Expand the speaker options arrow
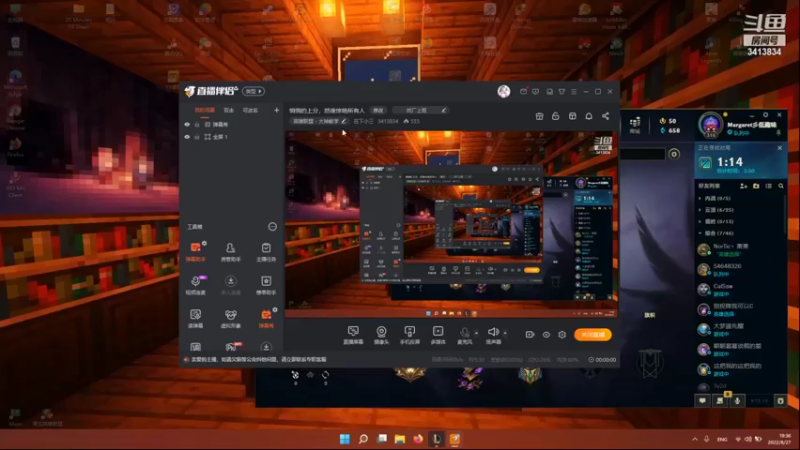Screen dimensions: 800x450 [x=505, y=333]
